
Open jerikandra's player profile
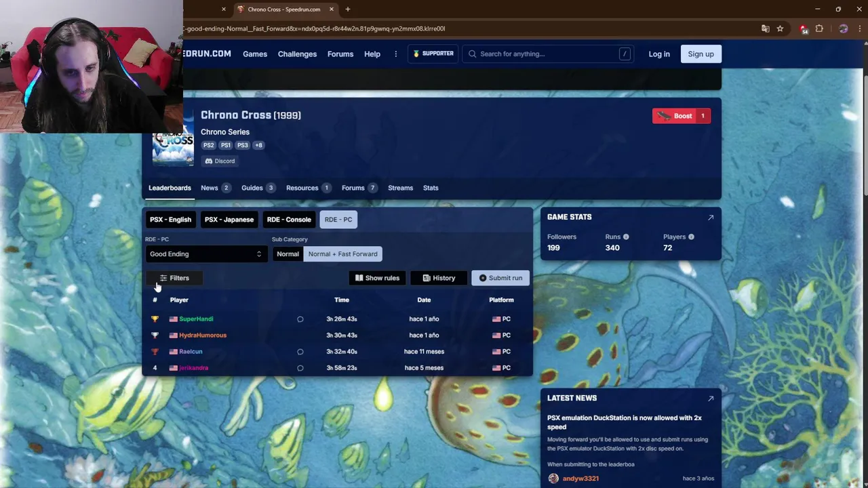[x=193, y=368]
